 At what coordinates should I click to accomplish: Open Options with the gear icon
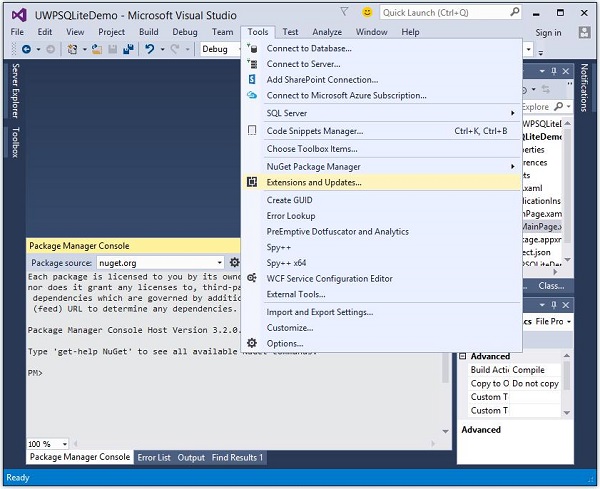[253, 344]
